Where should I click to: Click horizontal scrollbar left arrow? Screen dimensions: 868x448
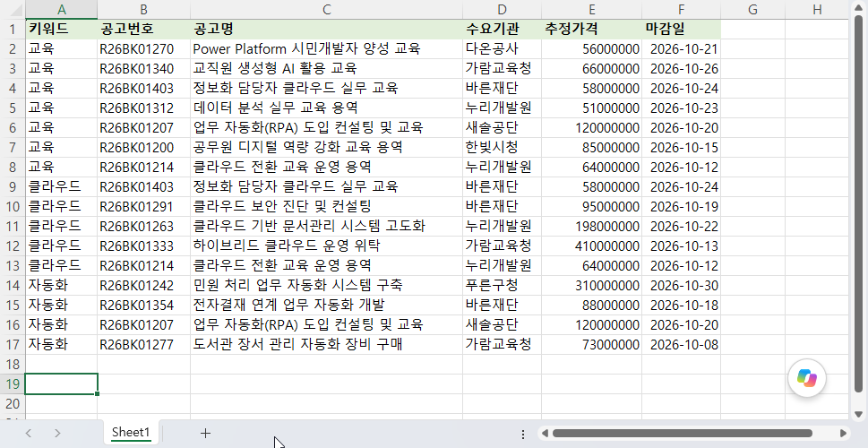pyautogui.click(x=545, y=433)
